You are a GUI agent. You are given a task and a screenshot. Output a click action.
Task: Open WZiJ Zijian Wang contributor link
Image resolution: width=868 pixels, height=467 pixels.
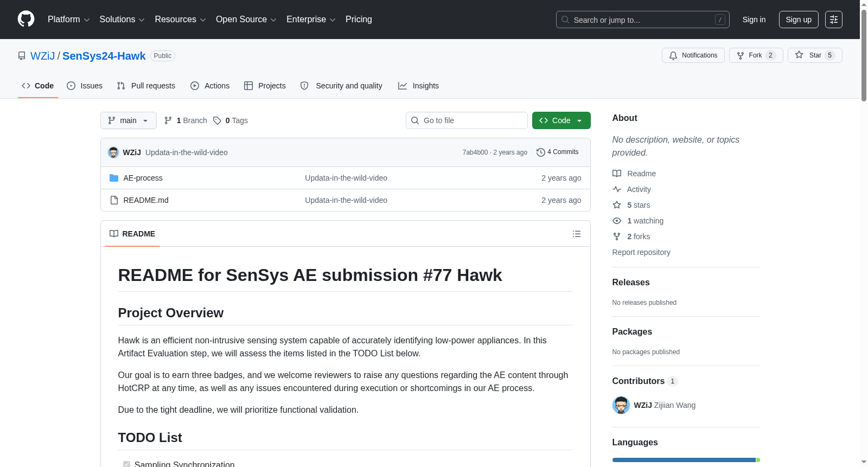click(665, 405)
